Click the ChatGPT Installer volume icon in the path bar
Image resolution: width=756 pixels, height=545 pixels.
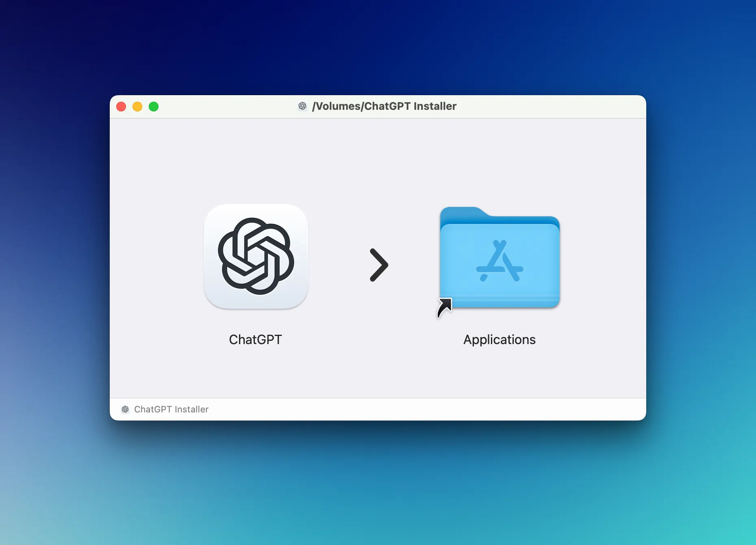125,409
